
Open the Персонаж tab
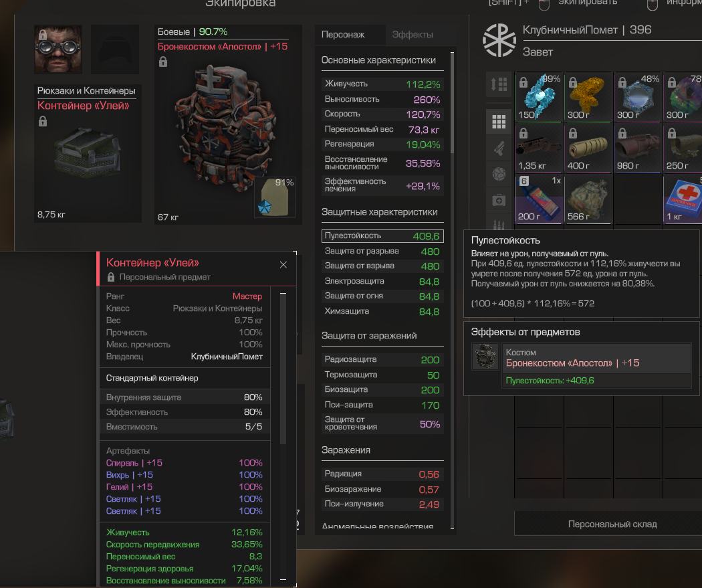(343, 35)
